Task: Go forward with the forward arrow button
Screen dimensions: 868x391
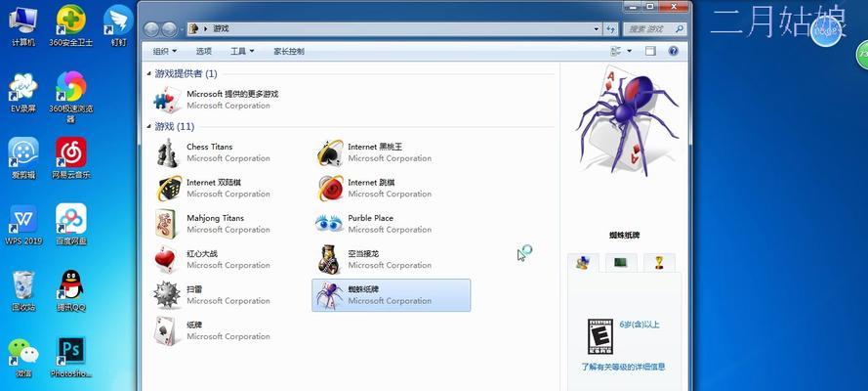Action: coord(169,28)
